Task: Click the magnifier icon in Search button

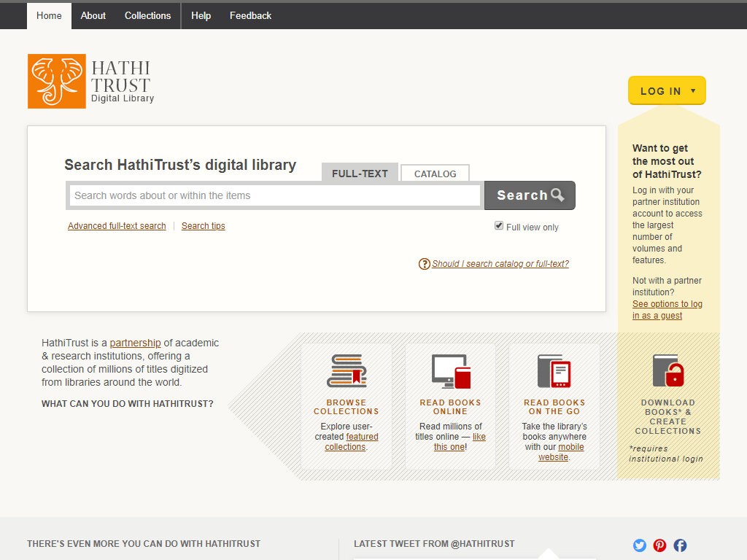Action: click(557, 195)
